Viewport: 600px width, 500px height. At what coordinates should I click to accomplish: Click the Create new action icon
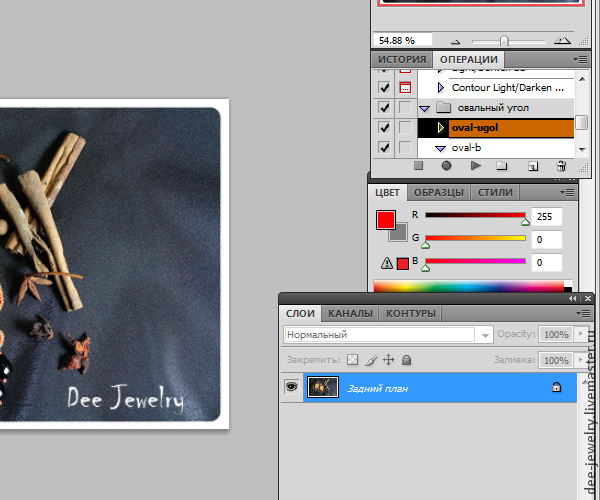[532, 166]
